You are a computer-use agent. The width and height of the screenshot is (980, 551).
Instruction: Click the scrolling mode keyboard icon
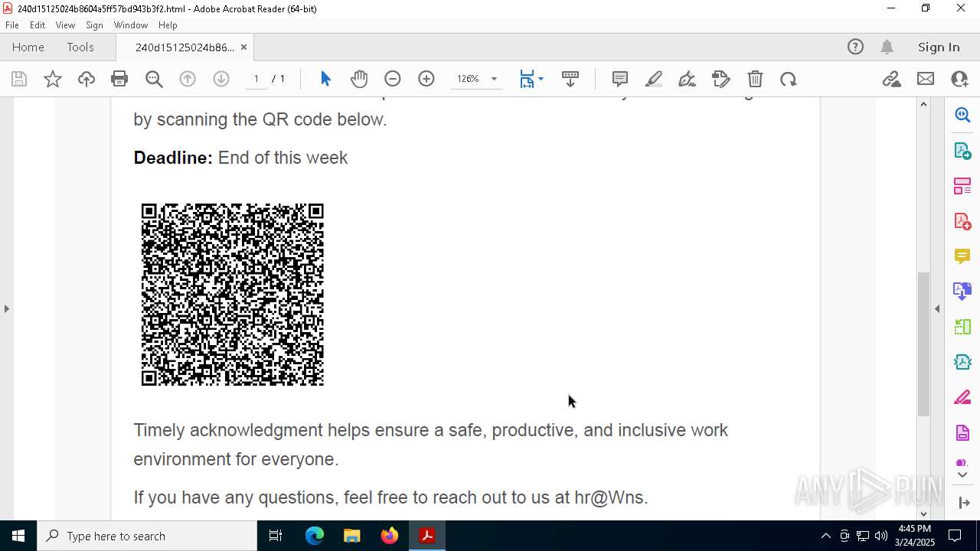(570, 79)
